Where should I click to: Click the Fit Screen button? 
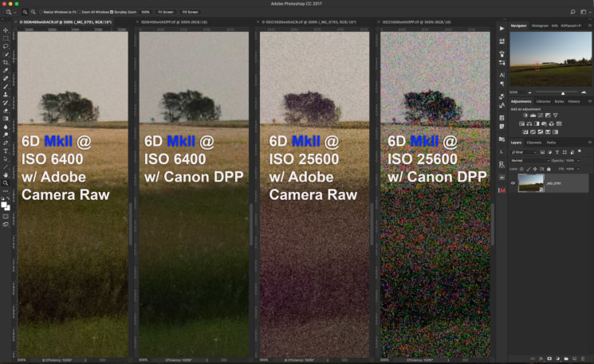click(166, 12)
